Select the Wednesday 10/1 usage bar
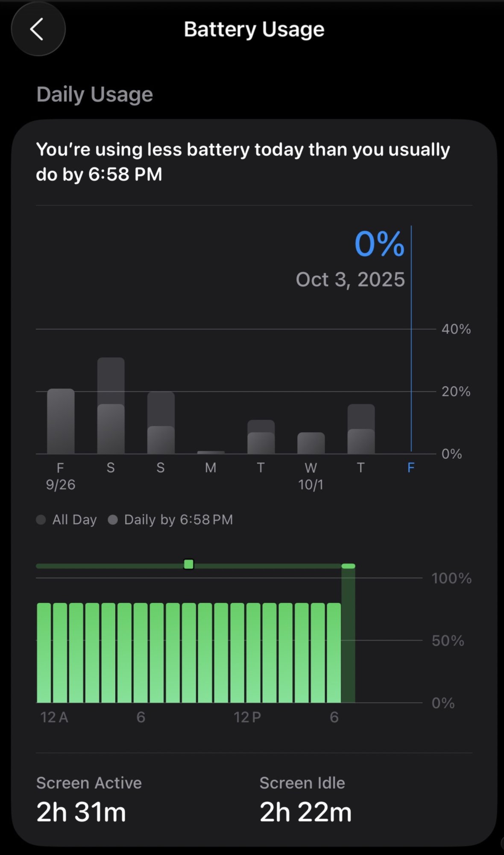Viewport: 504px width, 855px height. point(311,443)
